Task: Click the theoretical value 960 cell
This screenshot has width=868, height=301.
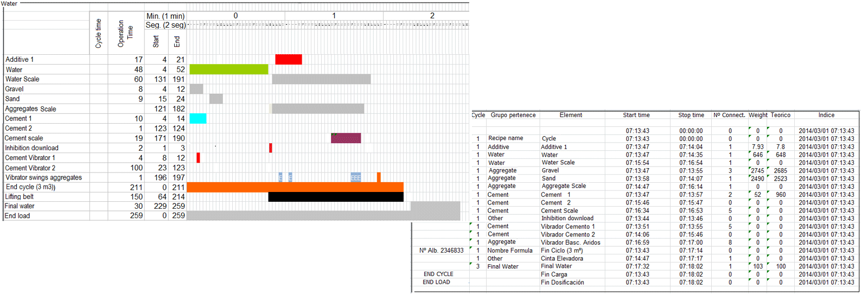Action: [781, 195]
